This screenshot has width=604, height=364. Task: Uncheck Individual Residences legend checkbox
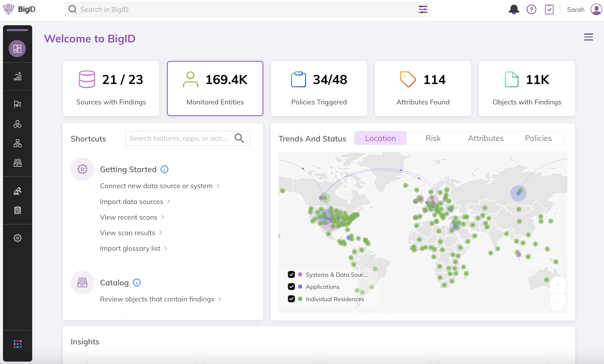point(291,299)
